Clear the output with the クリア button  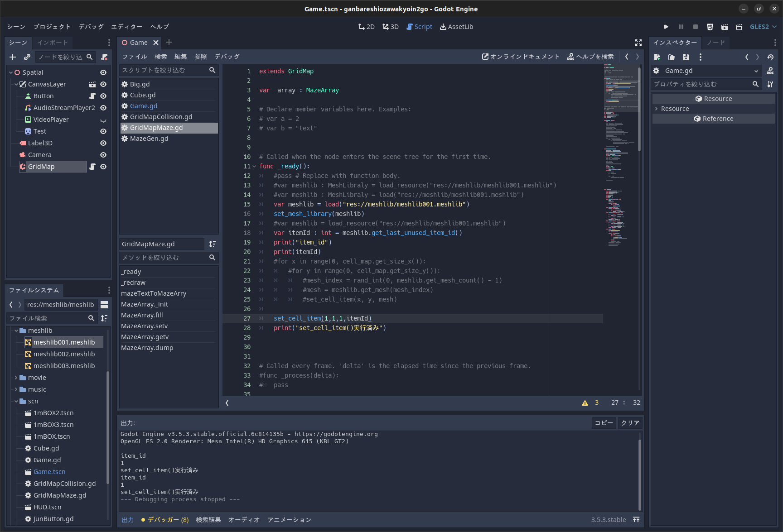630,423
